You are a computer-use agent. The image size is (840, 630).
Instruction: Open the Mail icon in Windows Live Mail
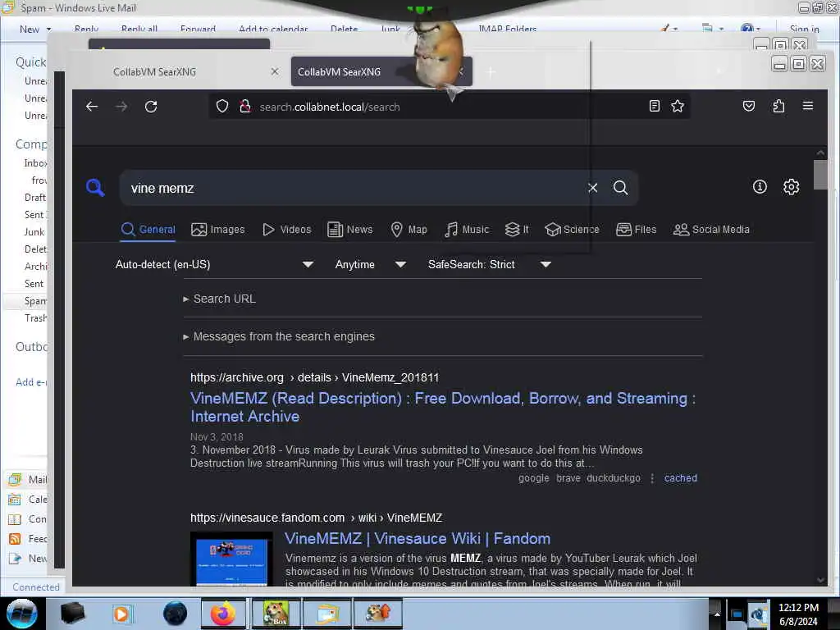15,479
